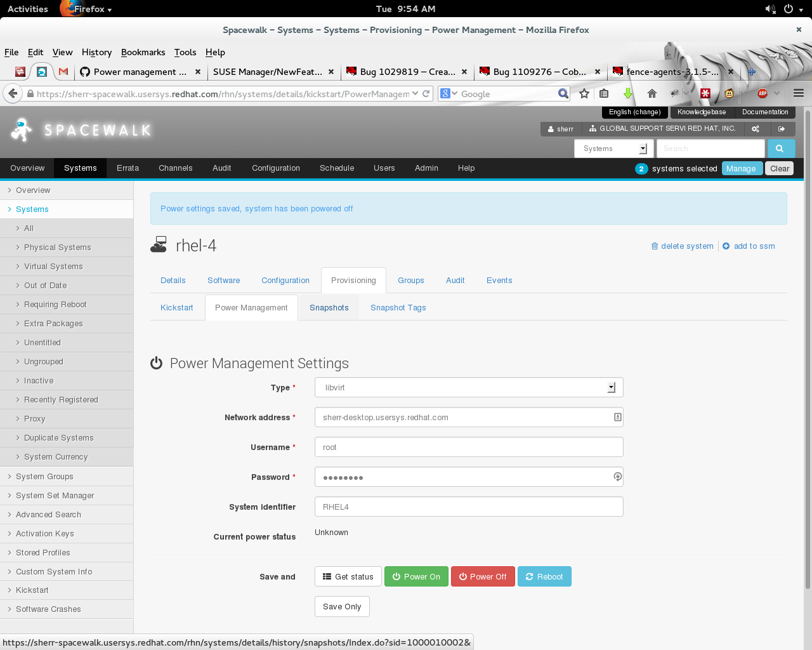Switch to the Software tab
This screenshot has width=812, height=650.
pyautogui.click(x=223, y=281)
